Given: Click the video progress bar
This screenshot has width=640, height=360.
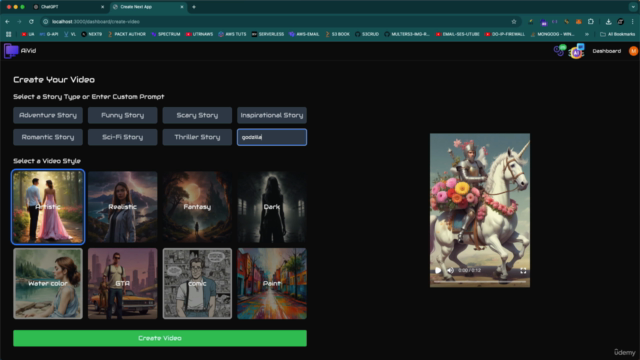Looking at the screenshot, I should (480, 281).
